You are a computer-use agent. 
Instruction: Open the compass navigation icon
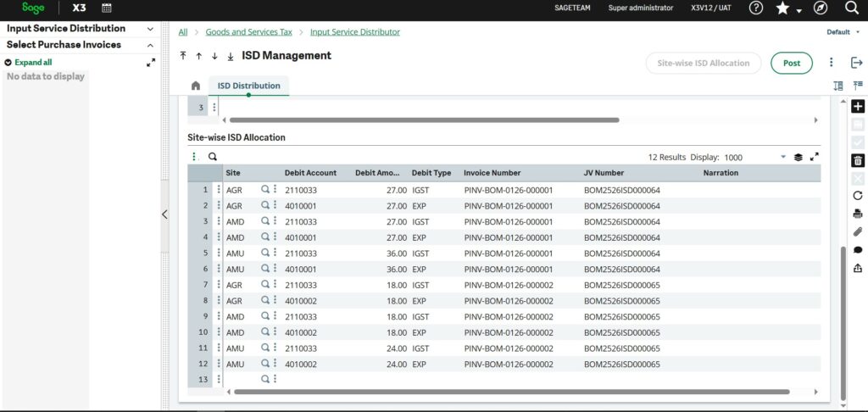click(820, 8)
